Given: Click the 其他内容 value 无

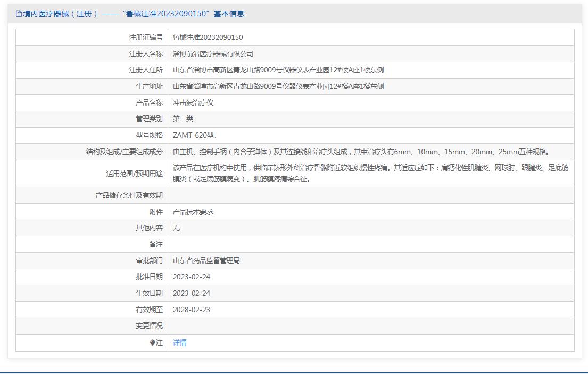Looking at the screenshot, I should pyautogui.click(x=176, y=228).
